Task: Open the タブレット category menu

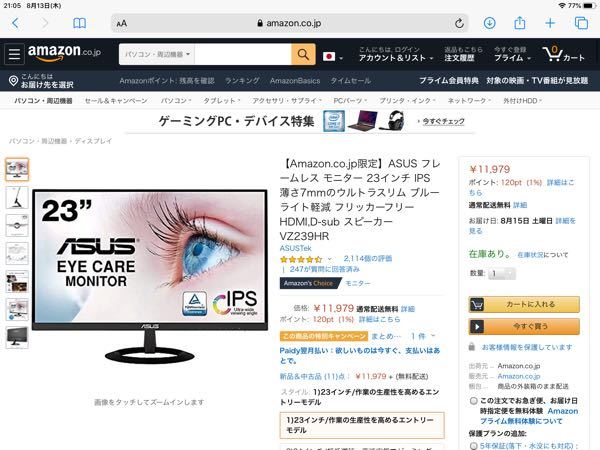Action: click(x=221, y=101)
